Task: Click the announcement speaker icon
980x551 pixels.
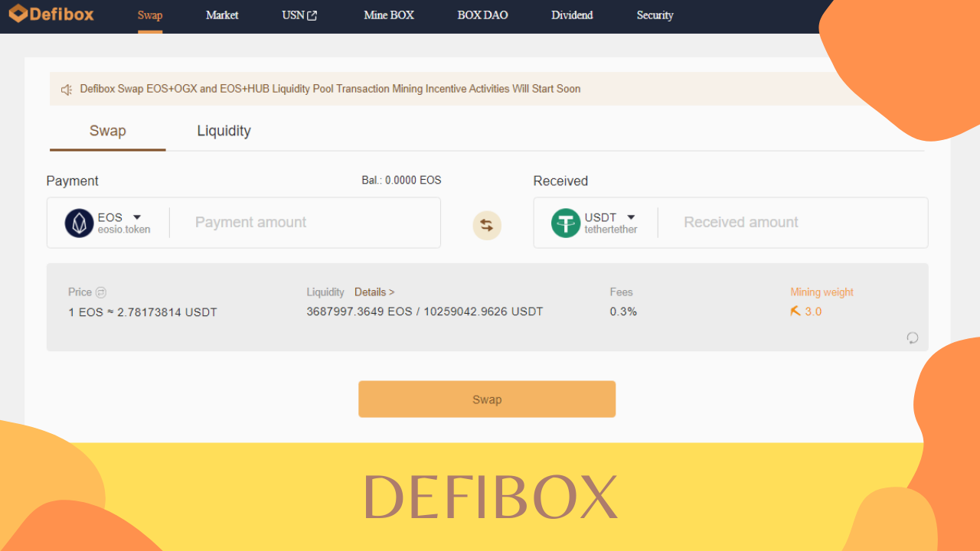Action: click(x=67, y=90)
